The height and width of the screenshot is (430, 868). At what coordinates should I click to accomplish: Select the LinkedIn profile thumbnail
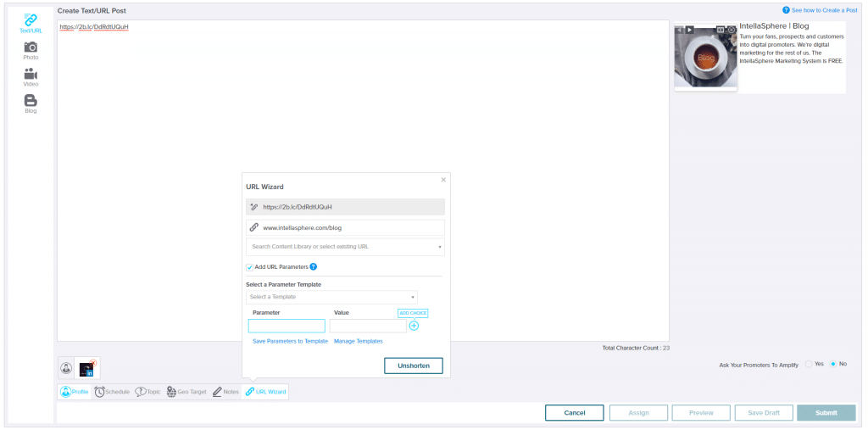pos(86,370)
